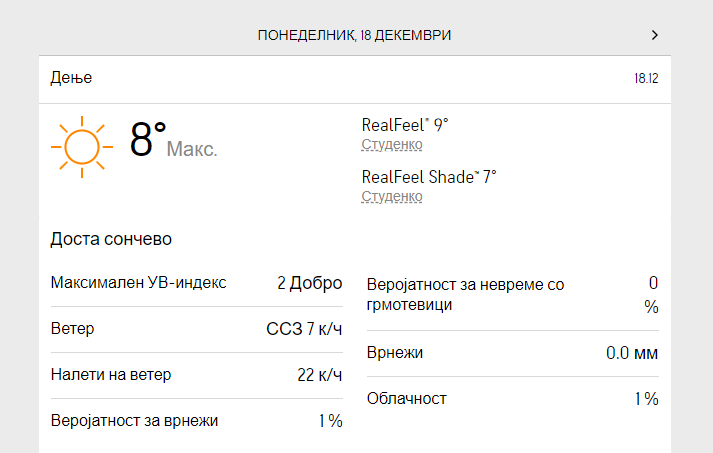Click the Студенко link under RealFeel
The height and width of the screenshot is (453, 713).
point(391,145)
